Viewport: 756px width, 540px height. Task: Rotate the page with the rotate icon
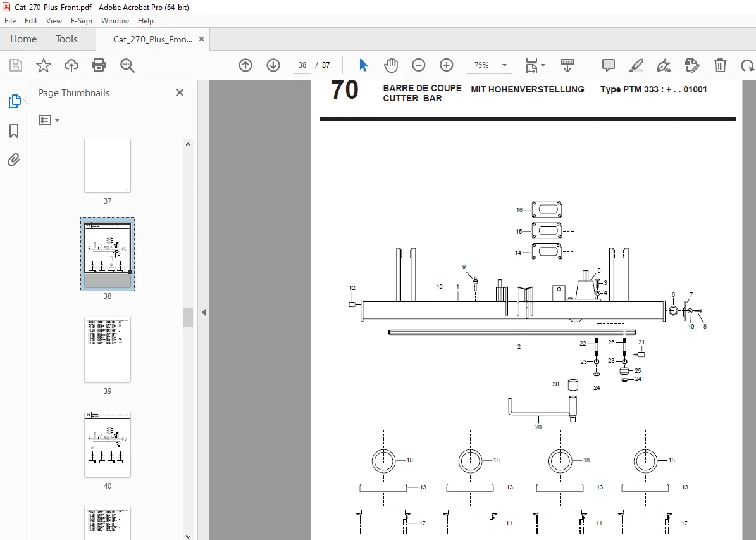748,65
